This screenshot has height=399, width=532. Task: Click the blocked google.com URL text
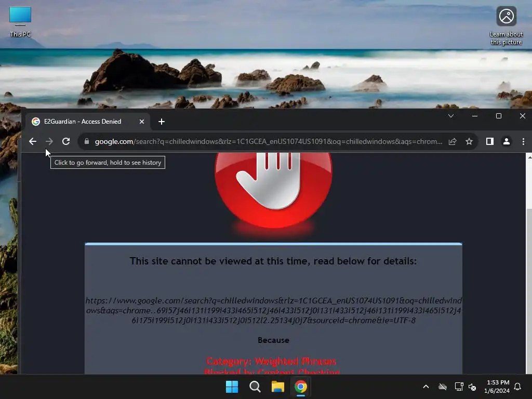pos(273,311)
